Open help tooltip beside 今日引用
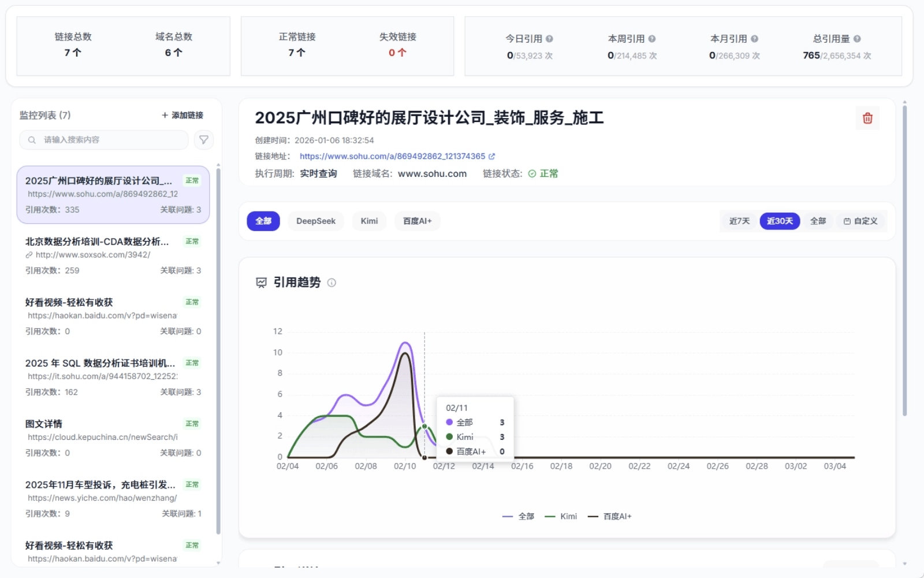924x578 pixels. tap(549, 38)
